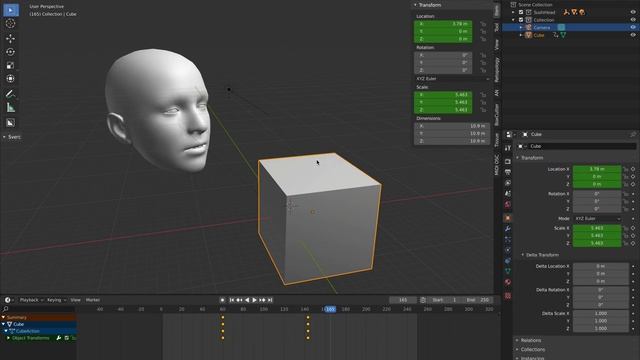Click the timeline channel search magnifier

(x=5, y=309)
